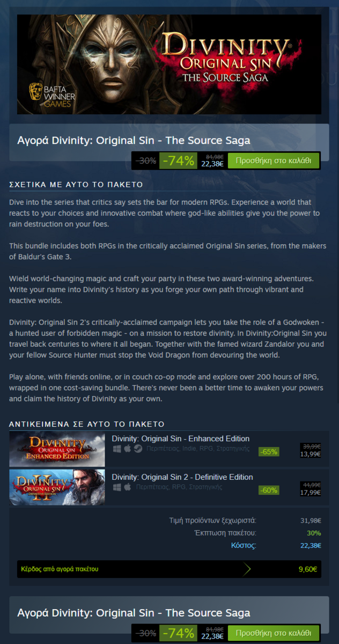Viewport: 339px width, 644px height.
Task: Add bundle to cart using top green button
Action: coord(274,160)
